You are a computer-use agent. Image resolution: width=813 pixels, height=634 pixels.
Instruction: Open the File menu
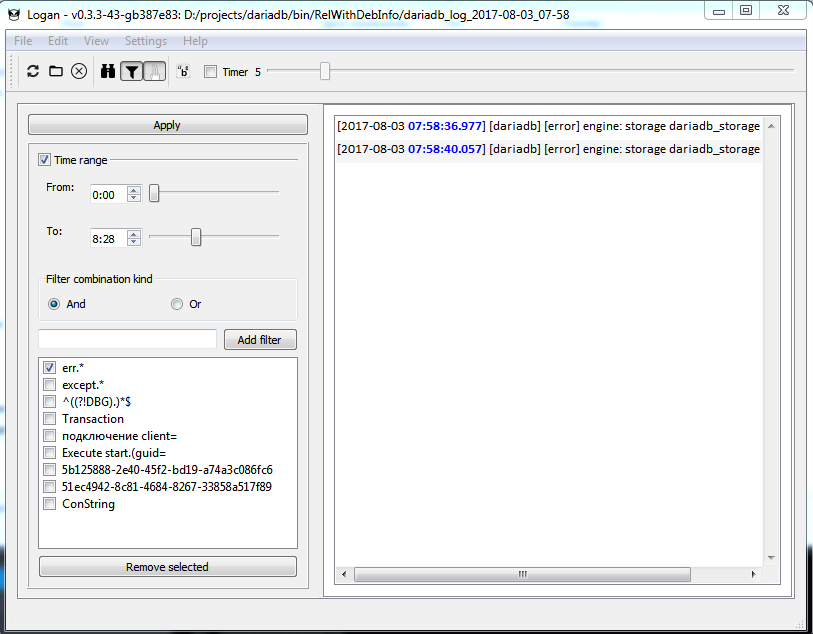pos(23,40)
